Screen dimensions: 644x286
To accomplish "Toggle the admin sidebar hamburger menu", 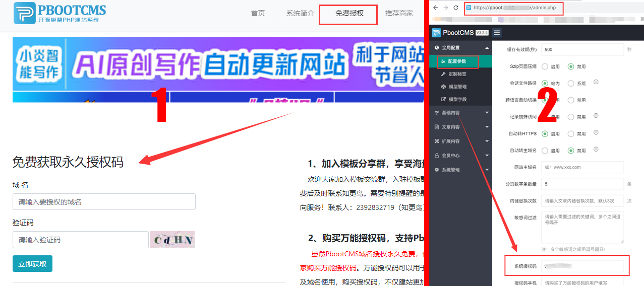I will 497,33.
